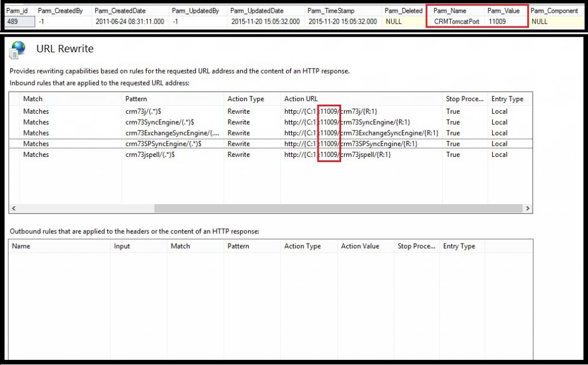Click the outbound rules Input column header
Image resolution: width=588 pixels, height=365 pixels.
point(122,246)
